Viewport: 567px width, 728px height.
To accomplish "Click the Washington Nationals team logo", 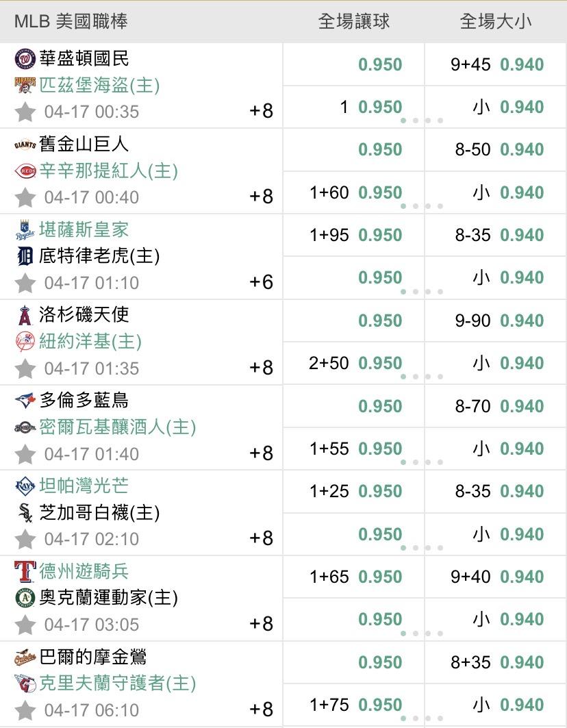I will point(25,60).
